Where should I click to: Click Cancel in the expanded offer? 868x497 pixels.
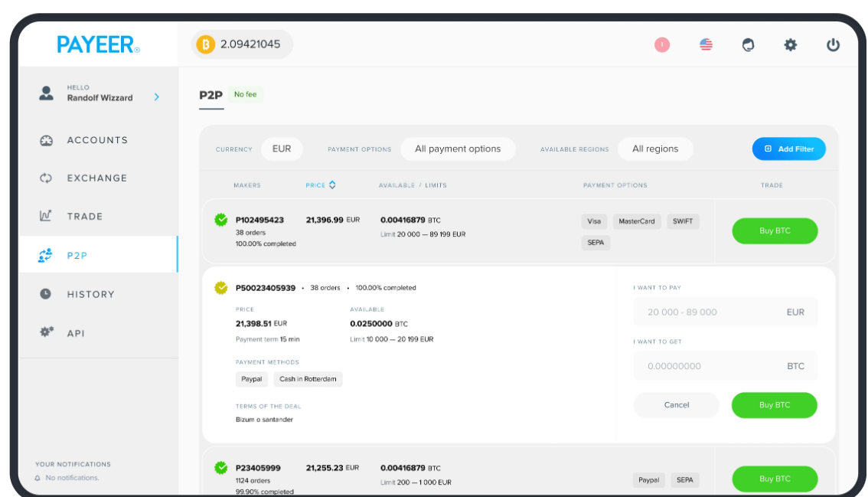coord(676,405)
